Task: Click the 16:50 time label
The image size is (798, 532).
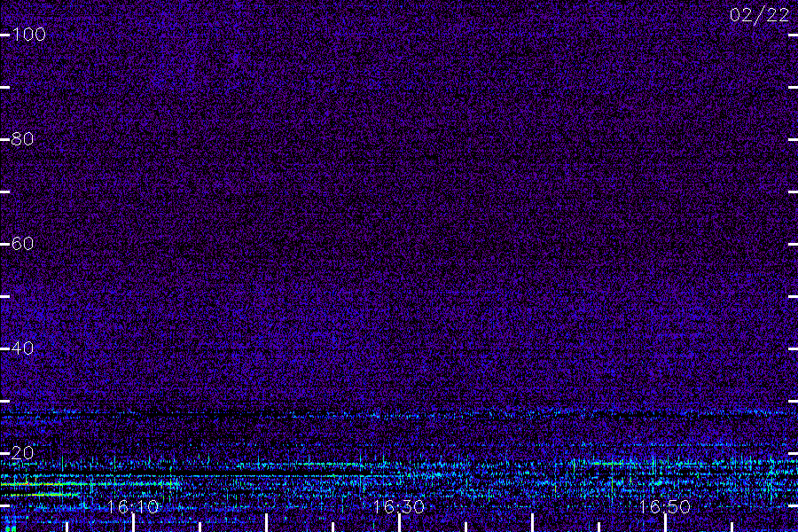Action: (x=665, y=506)
